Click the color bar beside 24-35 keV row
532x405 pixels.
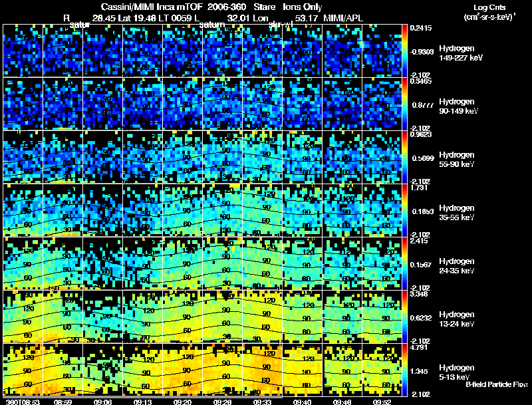pyautogui.click(x=404, y=263)
